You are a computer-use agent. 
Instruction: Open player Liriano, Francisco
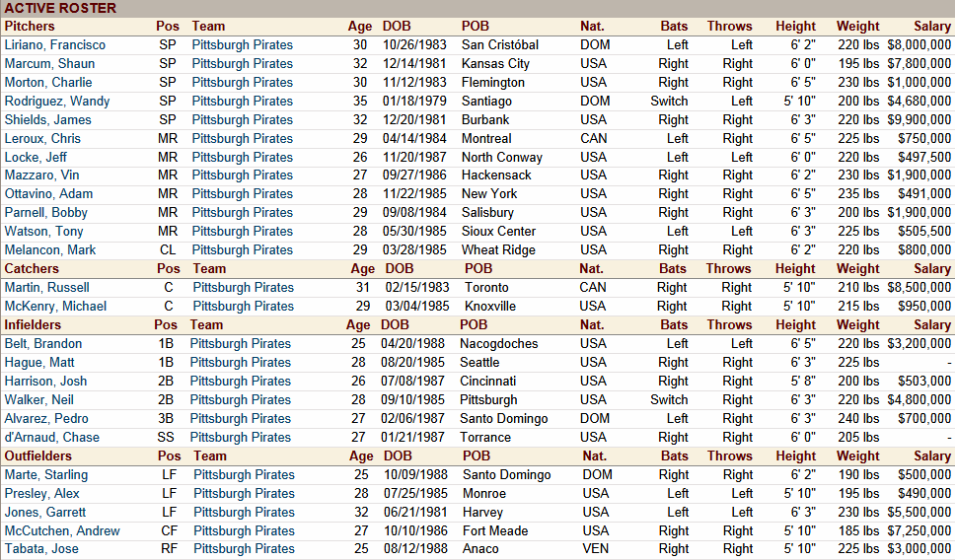(55, 45)
